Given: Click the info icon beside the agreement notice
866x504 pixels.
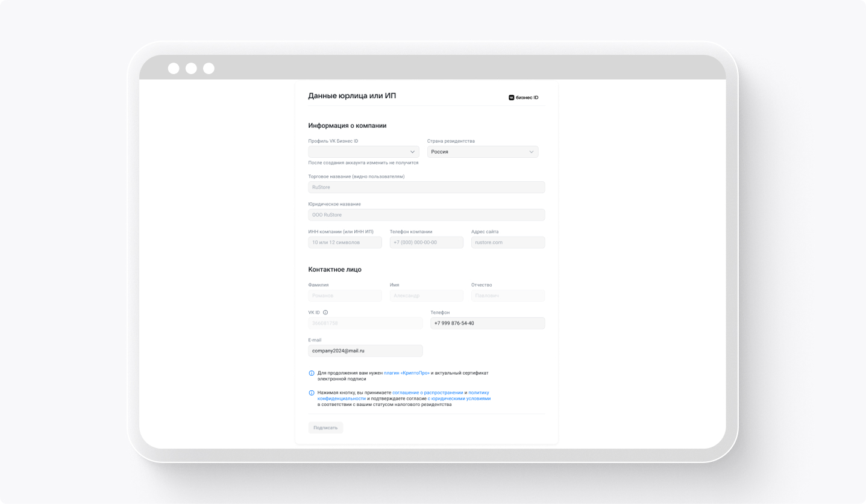Looking at the screenshot, I should pos(312,391).
